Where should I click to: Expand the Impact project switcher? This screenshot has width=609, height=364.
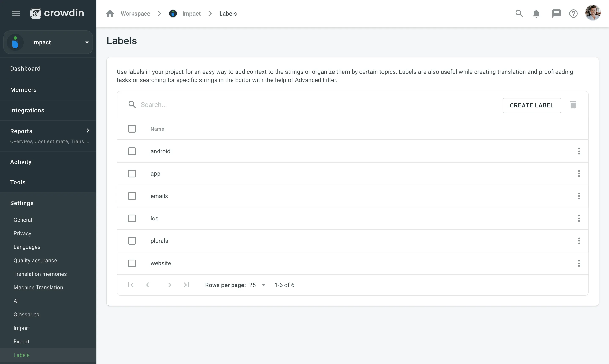click(x=87, y=42)
